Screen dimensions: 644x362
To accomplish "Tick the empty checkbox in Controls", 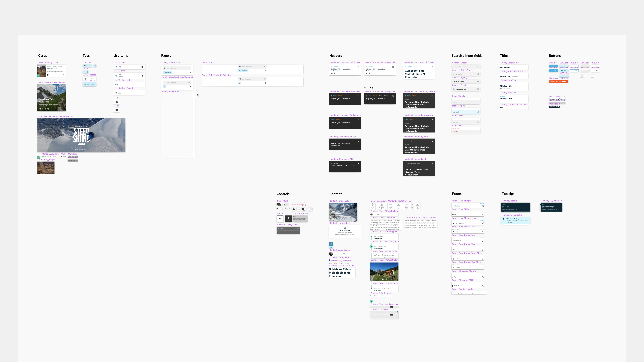I will tap(281, 209).
